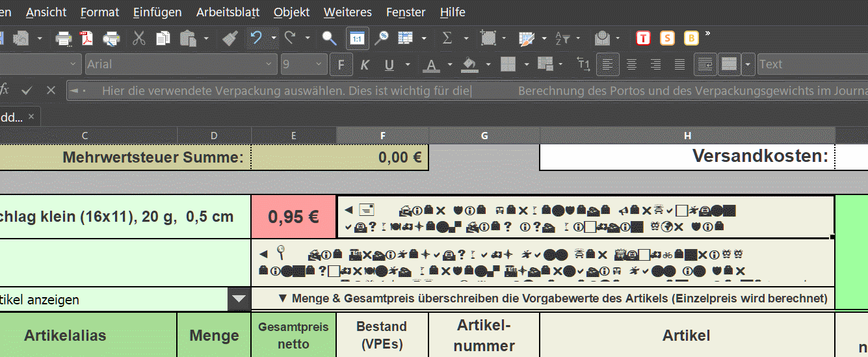Redo the last undone action
The image size is (868, 357).
290,38
